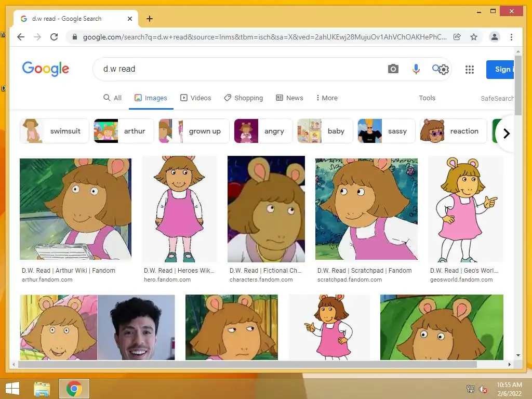Open the Geo's World D.W. image

465,209
